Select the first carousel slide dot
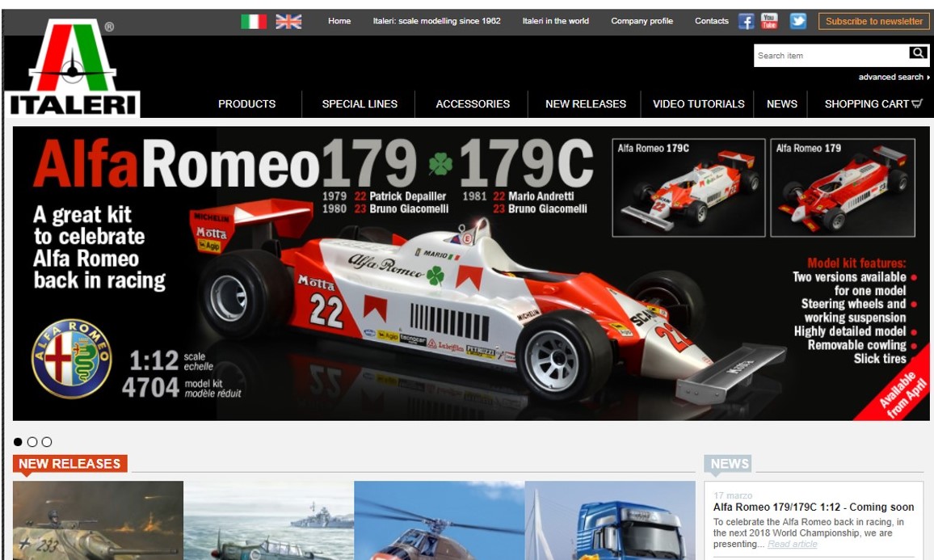Image resolution: width=934 pixels, height=560 pixels. [19, 442]
